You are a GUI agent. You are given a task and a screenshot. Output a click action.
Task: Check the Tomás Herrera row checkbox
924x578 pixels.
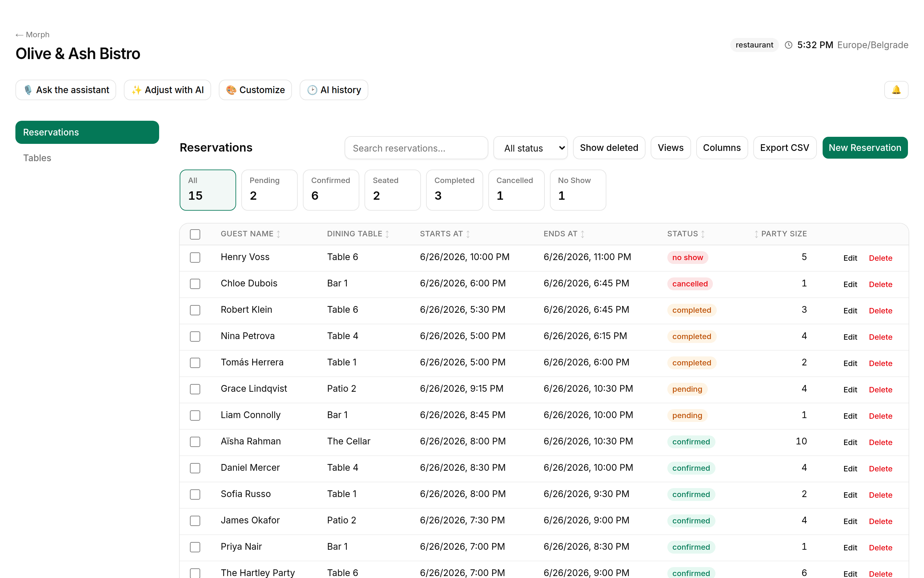195,363
